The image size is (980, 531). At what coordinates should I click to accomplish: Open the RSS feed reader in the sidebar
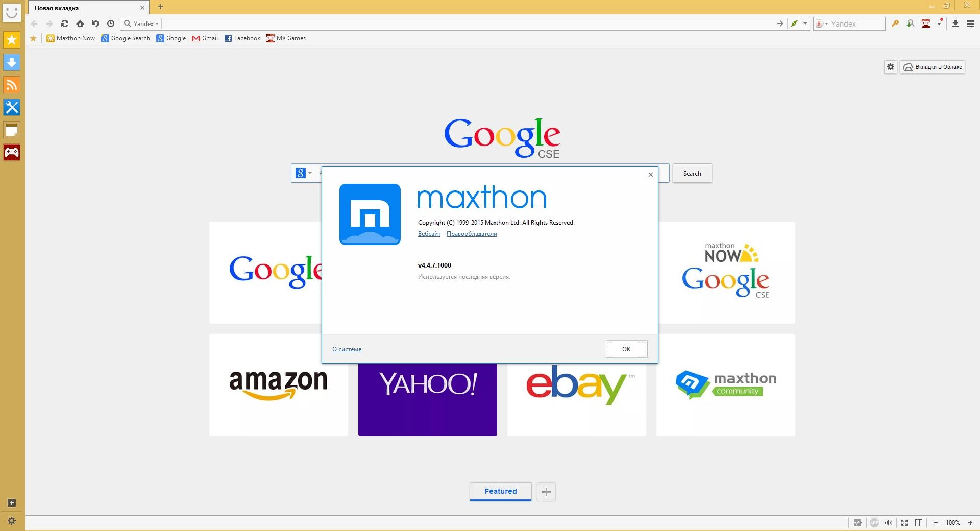click(12, 85)
